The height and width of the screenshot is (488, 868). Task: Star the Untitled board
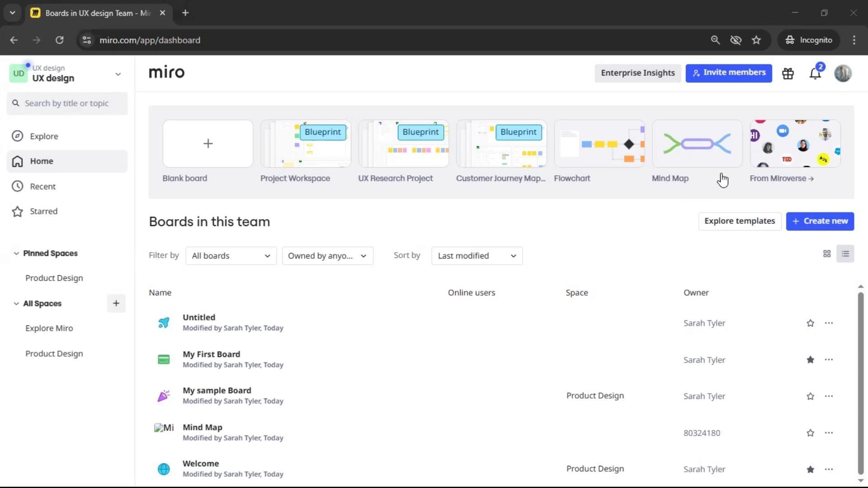(x=810, y=323)
